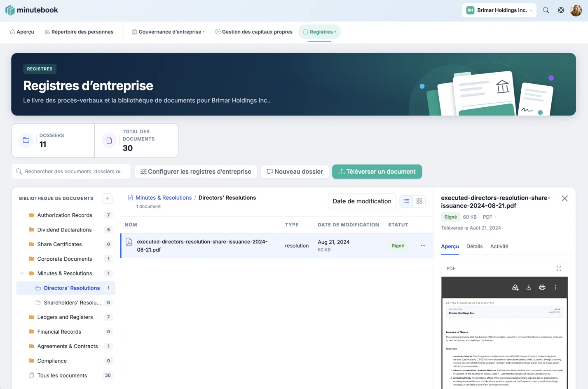This screenshot has height=389, width=588.
Task: Open the Date de modification sort dropdown
Action: click(362, 201)
